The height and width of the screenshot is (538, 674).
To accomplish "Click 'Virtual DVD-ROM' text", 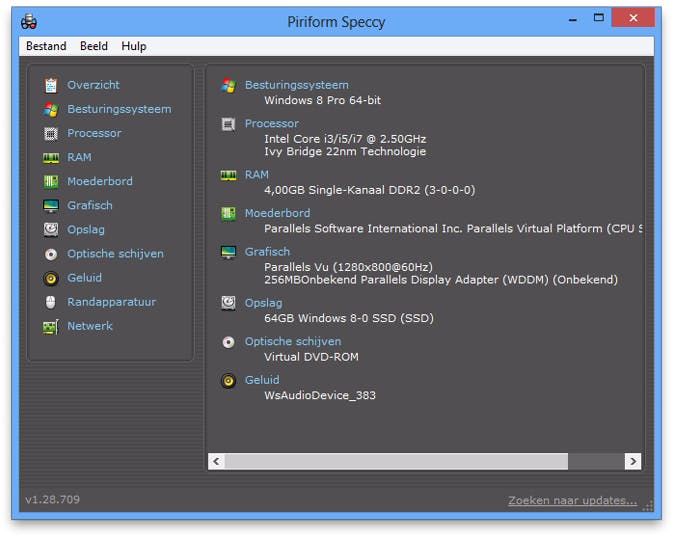I will (x=311, y=357).
